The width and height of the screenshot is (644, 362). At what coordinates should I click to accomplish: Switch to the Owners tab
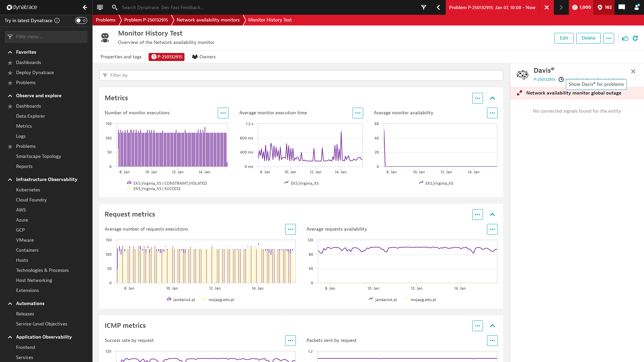click(x=204, y=57)
